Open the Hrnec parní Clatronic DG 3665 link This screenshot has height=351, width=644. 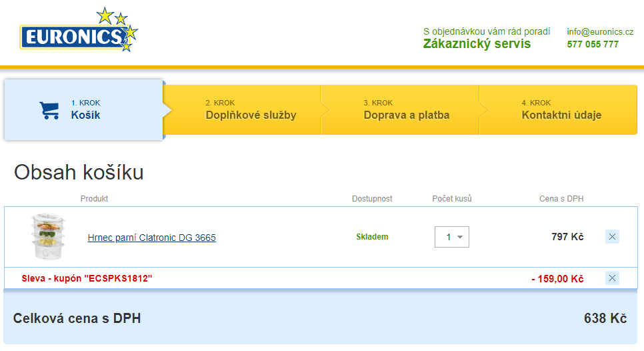[151, 238]
